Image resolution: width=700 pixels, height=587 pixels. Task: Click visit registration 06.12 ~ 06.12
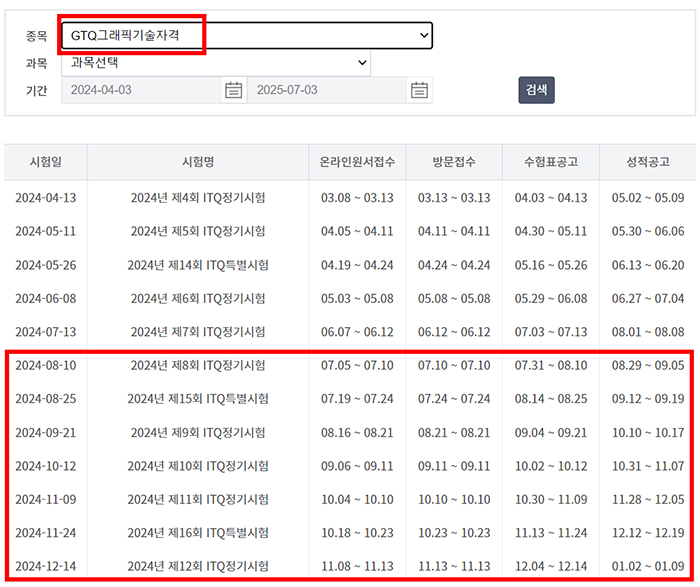point(454,332)
